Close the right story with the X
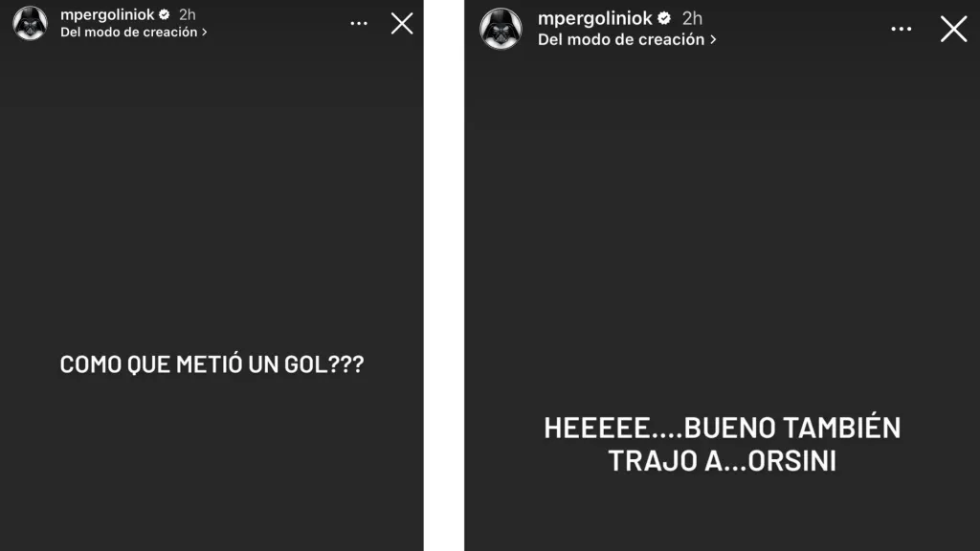 pos(954,29)
